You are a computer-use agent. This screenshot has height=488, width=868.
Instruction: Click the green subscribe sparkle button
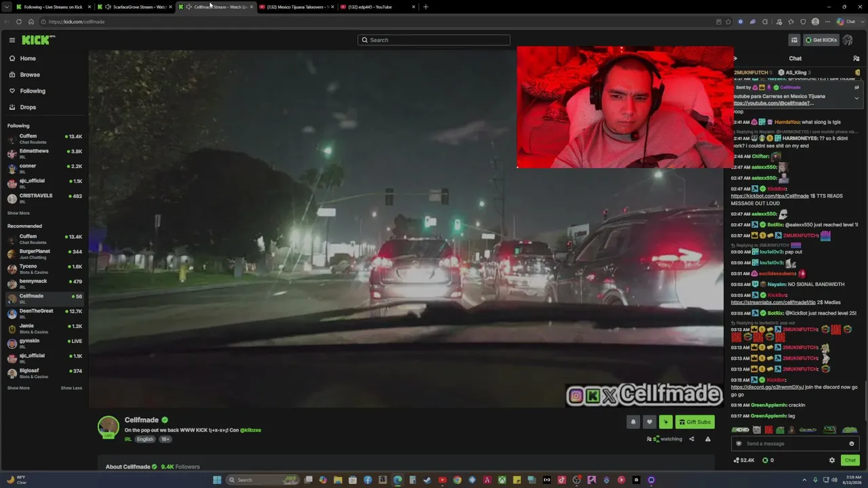665,422
